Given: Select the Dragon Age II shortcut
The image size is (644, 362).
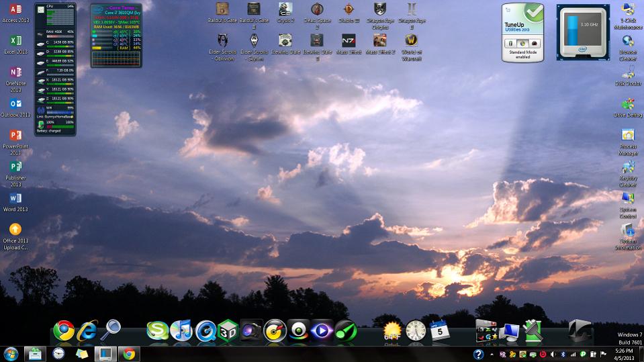Looking at the screenshot, I should point(412,15).
